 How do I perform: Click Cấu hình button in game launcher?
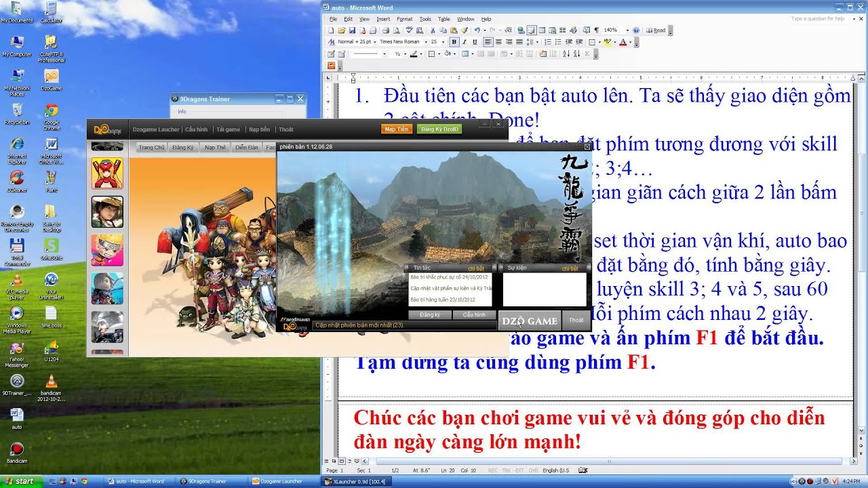point(474,315)
